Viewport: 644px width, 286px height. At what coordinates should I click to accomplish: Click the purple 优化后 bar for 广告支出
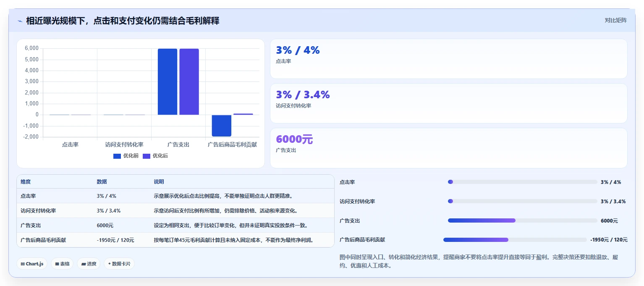[189, 81]
